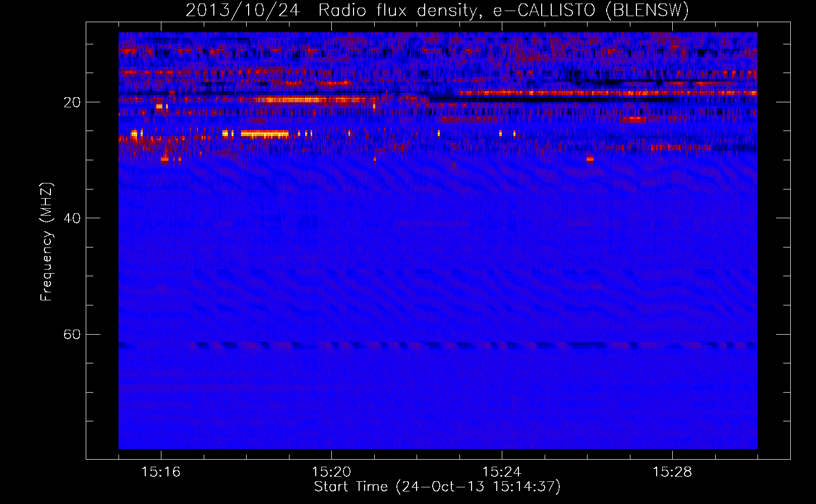Click the dark dashed interference line near 62 MHz
This screenshot has height=504, width=816.
click(x=438, y=345)
